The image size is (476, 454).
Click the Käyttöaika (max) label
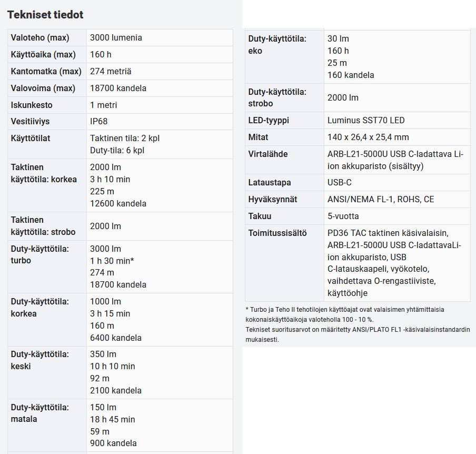43,55
